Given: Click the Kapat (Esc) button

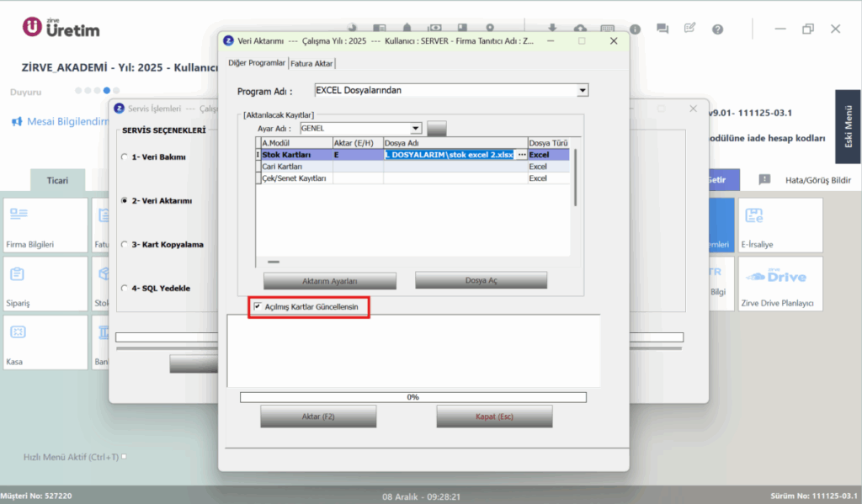Looking at the screenshot, I should coord(494,416).
